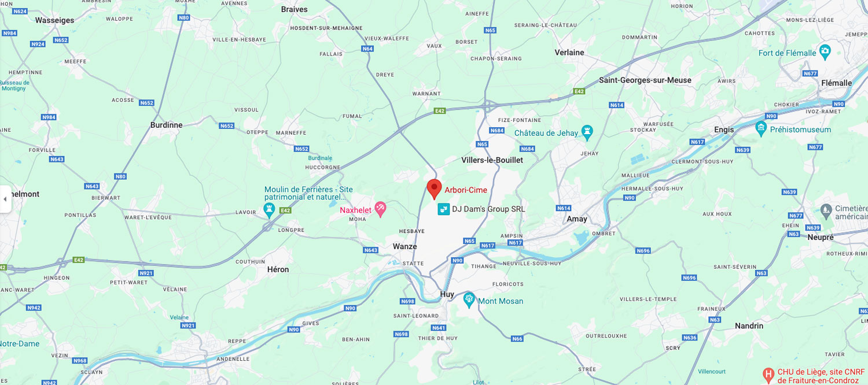Image resolution: width=868 pixels, height=385 pixels.
Task: Click the red Arbori-Cime location pin
Action: pos(434,189)
